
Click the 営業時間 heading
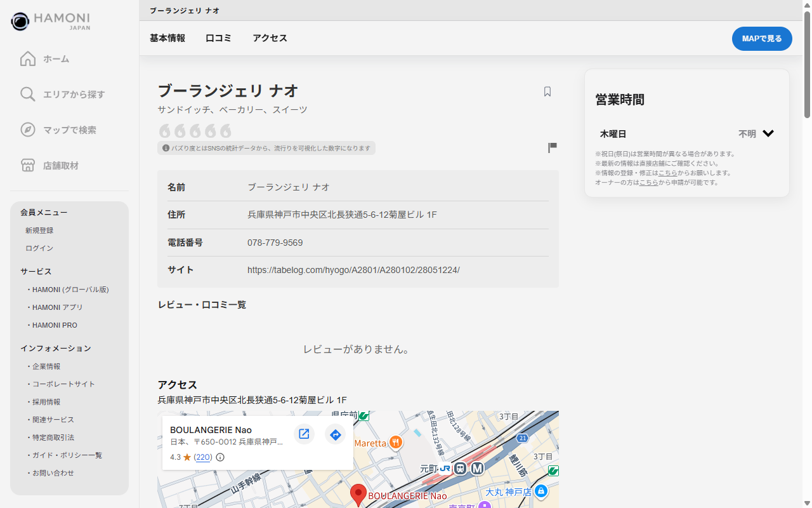click(x=620, y=100)
